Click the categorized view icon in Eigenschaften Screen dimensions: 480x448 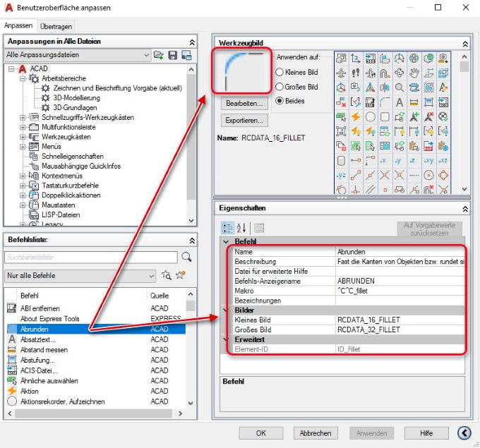pyautogui.click(x=227, y=227)
